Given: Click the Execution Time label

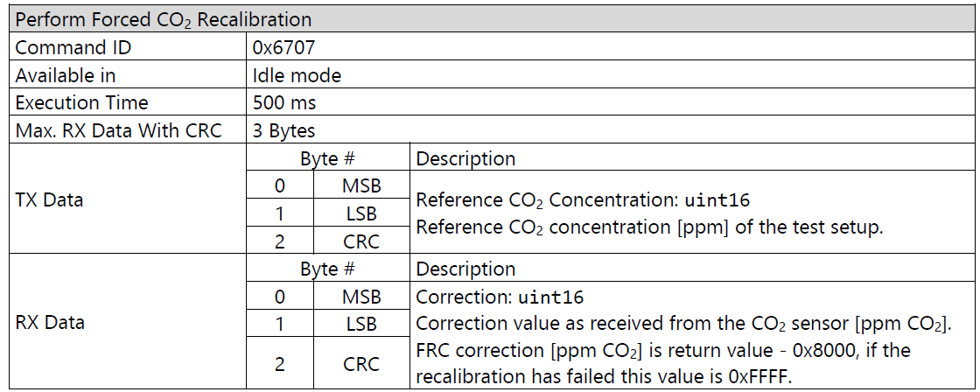Looking at the screenshot, I should click(81, 103).
